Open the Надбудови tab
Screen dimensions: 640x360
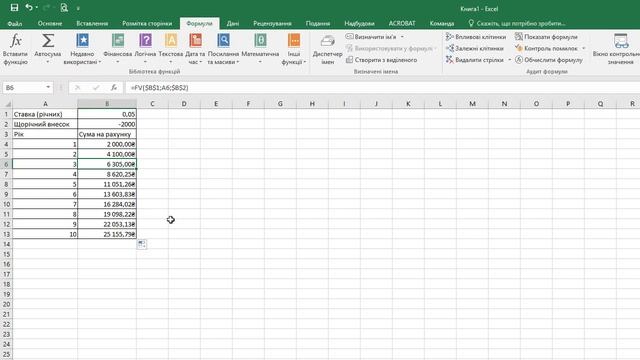point(359,23)
